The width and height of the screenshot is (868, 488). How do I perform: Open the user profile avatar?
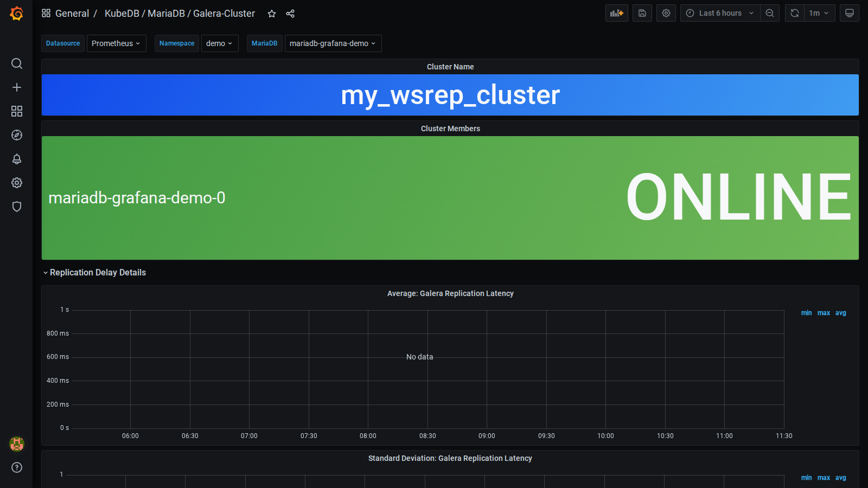[x=17, y=444]
